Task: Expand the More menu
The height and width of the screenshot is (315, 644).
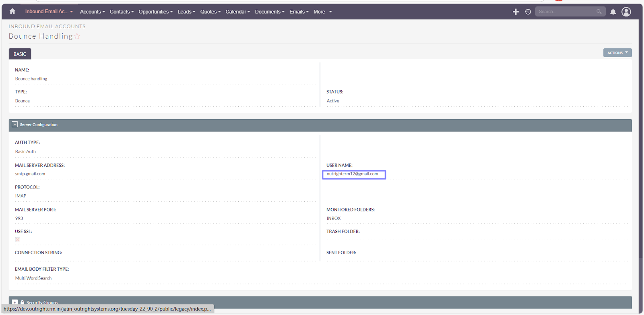Action: pyautogui.click(x=322, y=12)
